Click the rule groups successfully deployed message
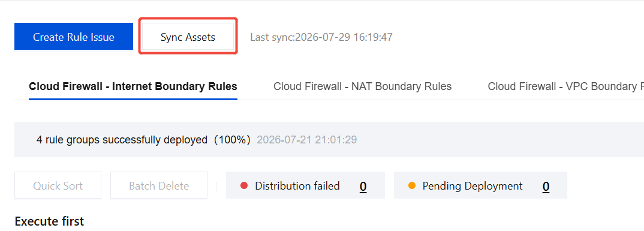644x231 pixels. click(x=122, y=140)
